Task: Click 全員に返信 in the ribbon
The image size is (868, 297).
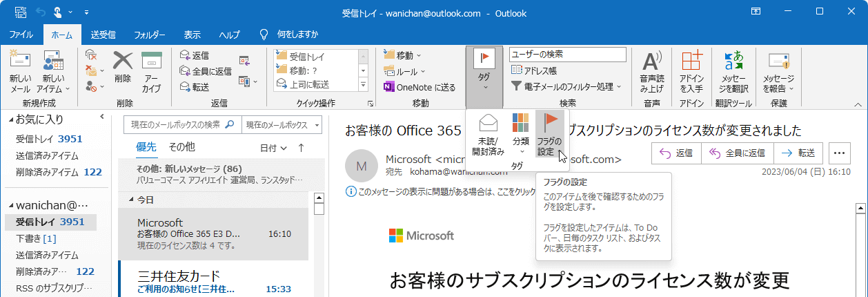Action: click(x=206, y=71)
